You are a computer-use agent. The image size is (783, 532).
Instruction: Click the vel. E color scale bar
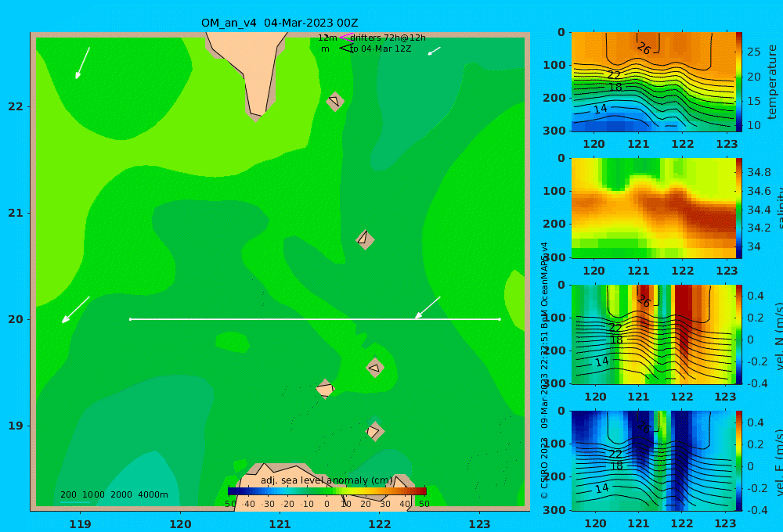(x=739, y=461)
